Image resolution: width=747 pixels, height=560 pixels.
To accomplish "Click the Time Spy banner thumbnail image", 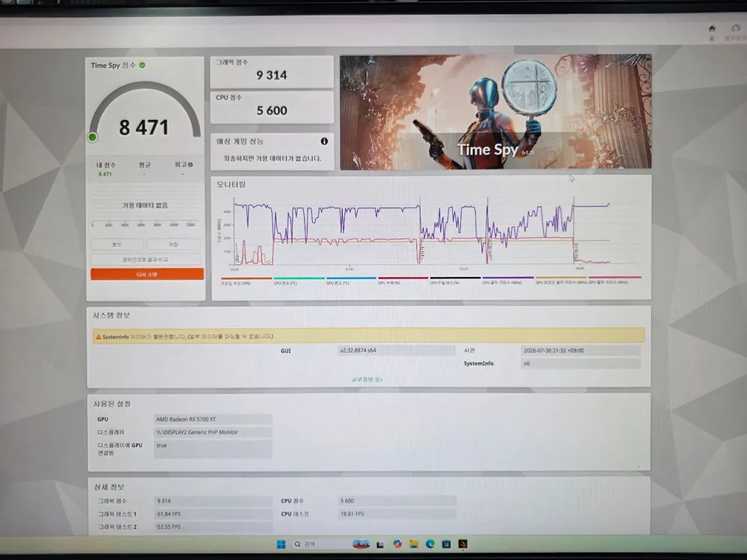I will pos(495,113).
